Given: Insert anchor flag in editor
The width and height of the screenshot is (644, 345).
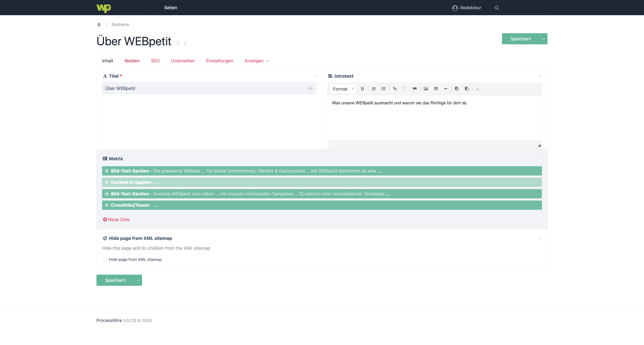Looking at the screenshot, I should (x=415, y=89).
